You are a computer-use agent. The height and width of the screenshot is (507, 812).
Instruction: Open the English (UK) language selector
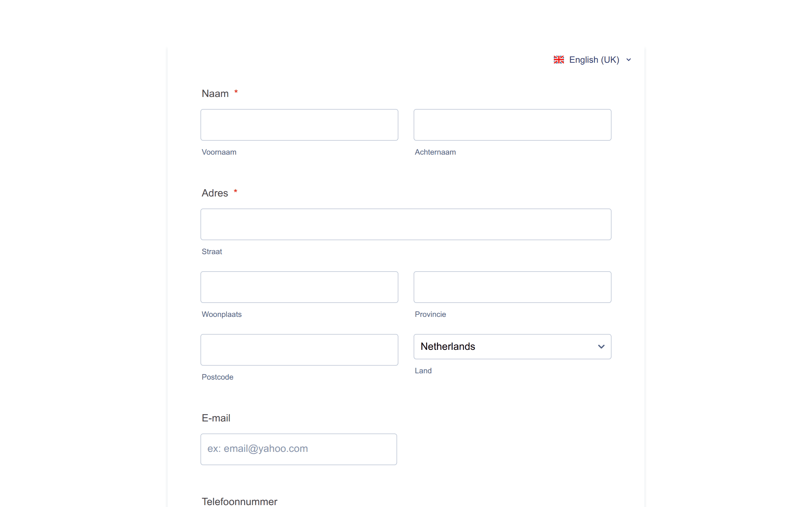click(592, 60)
